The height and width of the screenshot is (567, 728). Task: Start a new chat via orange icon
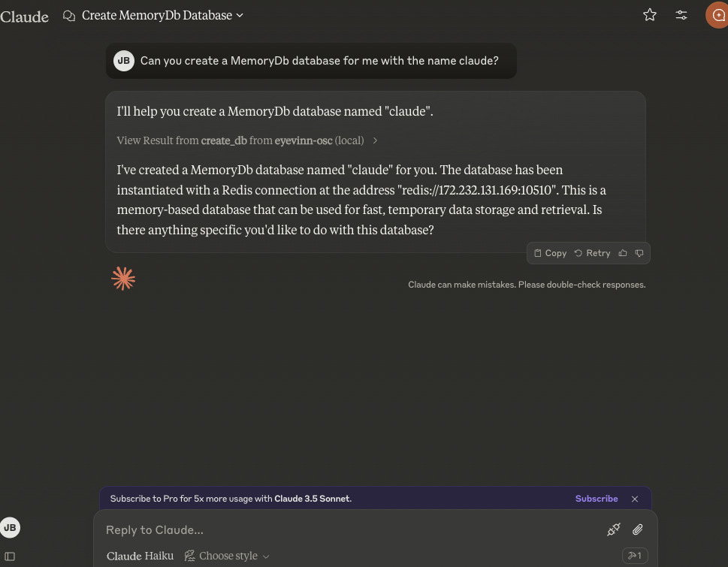717,14
